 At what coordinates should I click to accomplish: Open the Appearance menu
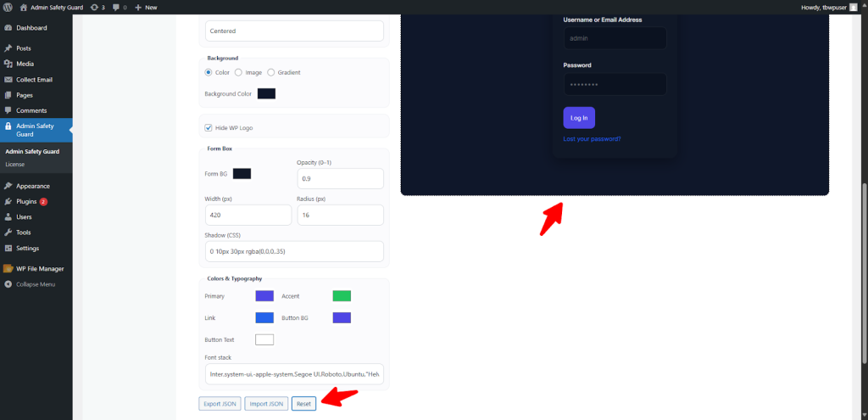click(33, 186)
